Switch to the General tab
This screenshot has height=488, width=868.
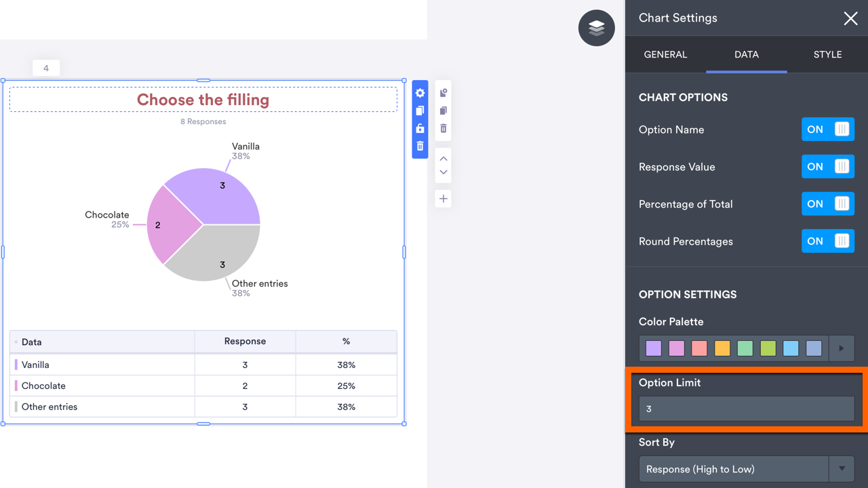click(x=665, y=55)
